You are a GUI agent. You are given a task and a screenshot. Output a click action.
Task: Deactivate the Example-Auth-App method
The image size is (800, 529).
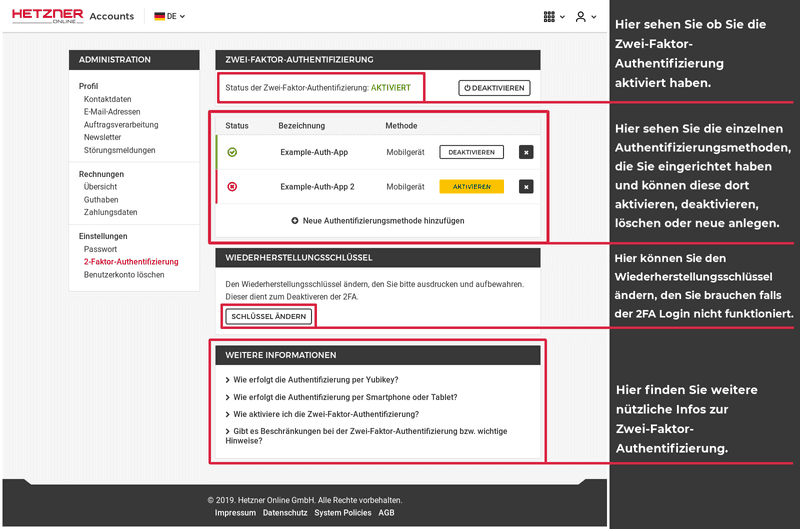[471, 153]
